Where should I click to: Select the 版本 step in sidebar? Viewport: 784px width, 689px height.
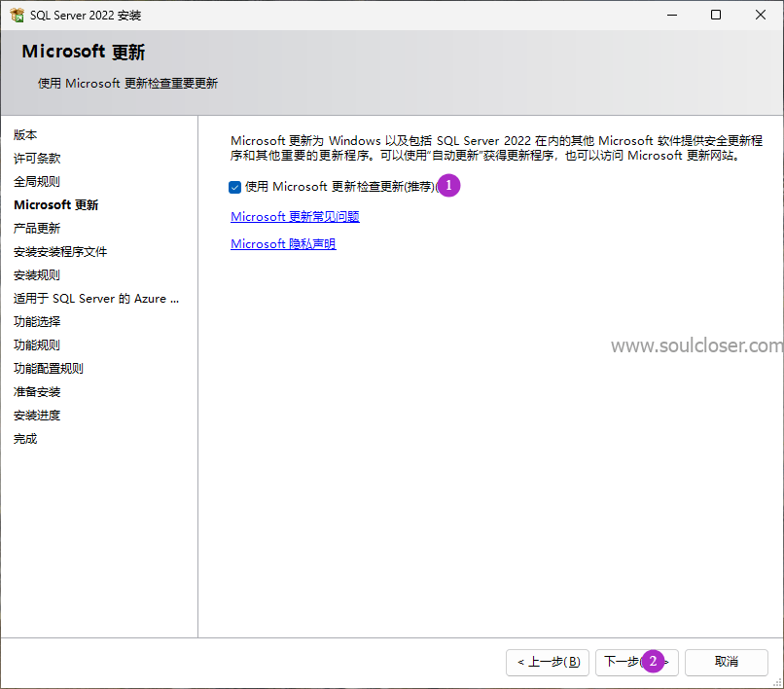coord(25,134)
